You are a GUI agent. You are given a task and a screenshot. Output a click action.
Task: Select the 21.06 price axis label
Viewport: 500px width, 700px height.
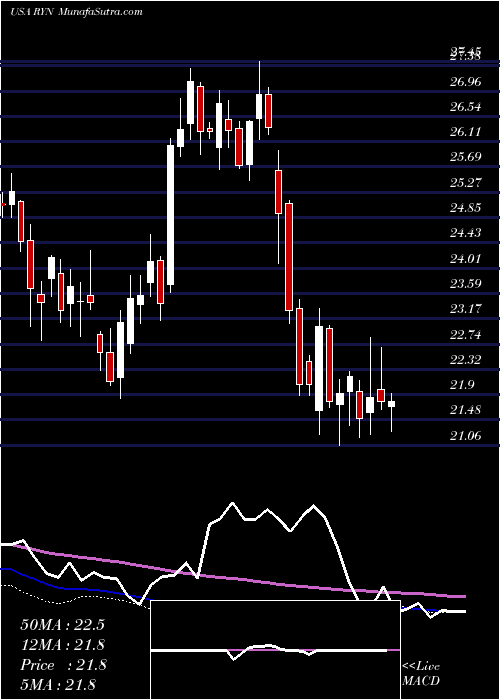(x=465, y=435)
